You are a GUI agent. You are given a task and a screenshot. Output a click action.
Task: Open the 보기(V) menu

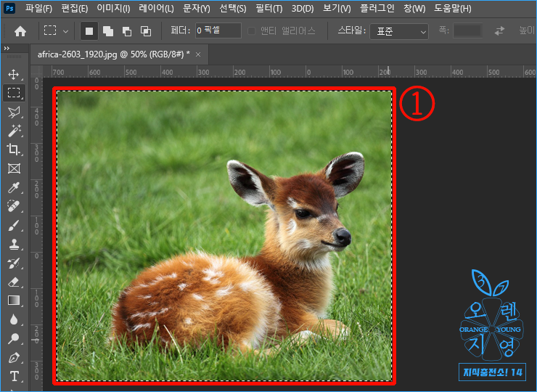tap(337, 8)
